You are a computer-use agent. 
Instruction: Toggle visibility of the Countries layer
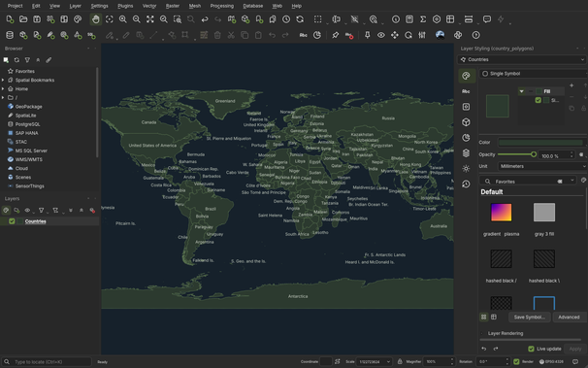(x=12, y=221)
